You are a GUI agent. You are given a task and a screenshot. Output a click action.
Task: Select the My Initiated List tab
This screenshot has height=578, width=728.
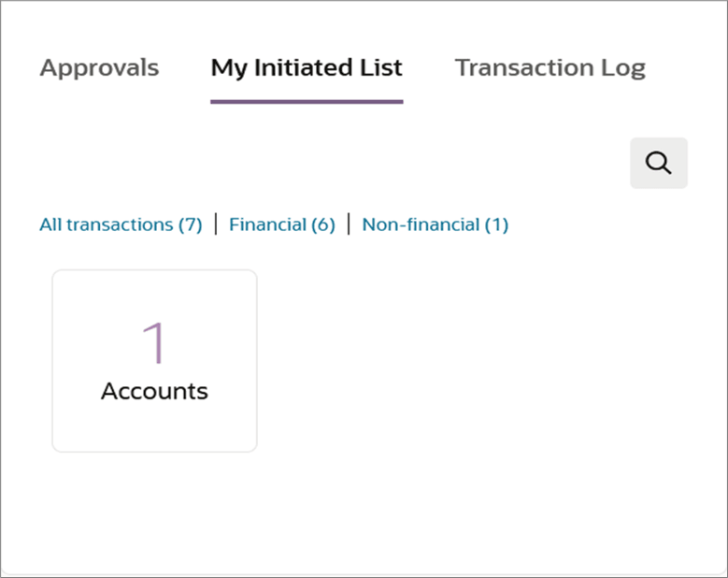307,68
